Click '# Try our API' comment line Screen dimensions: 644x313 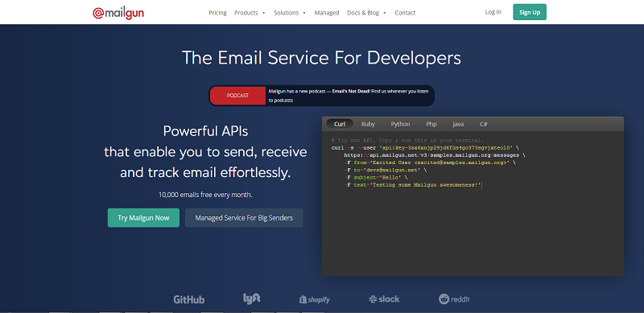(x=407, y=140)
